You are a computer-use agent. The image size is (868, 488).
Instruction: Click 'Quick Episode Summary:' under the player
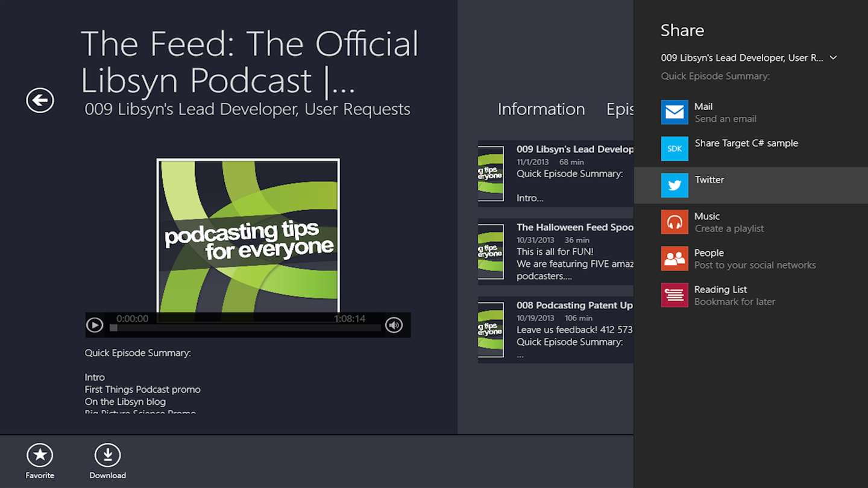coord(137,353)
